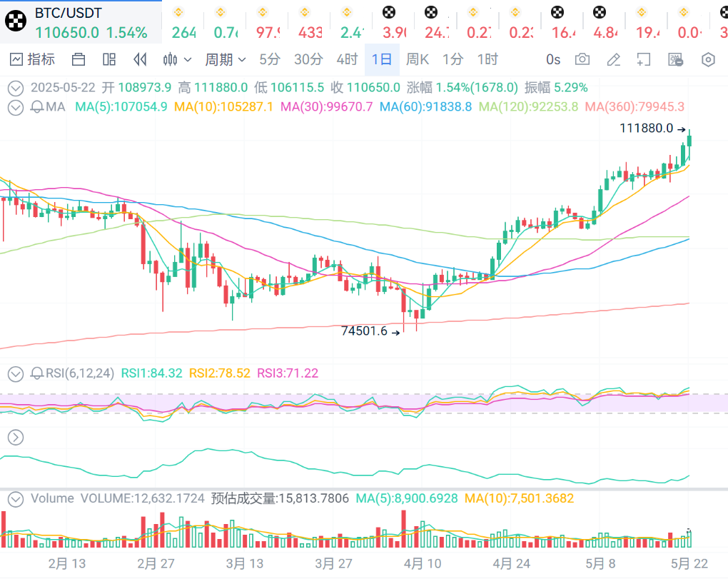This screenshot has width=728, height=579.
Task: Toggle the MA indicator alert bell
Action: click(36, 107)
